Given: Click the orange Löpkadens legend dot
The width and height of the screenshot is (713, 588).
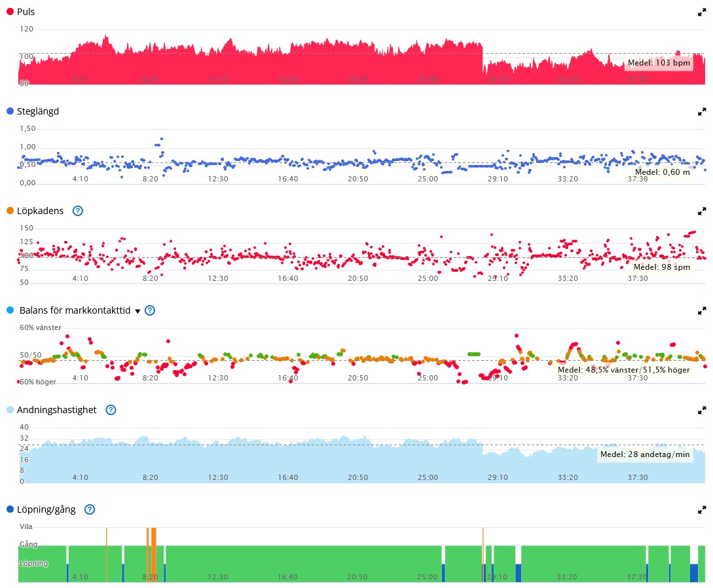Looking at the screenshot, I should pyautogui.click(x=10, y=211).
